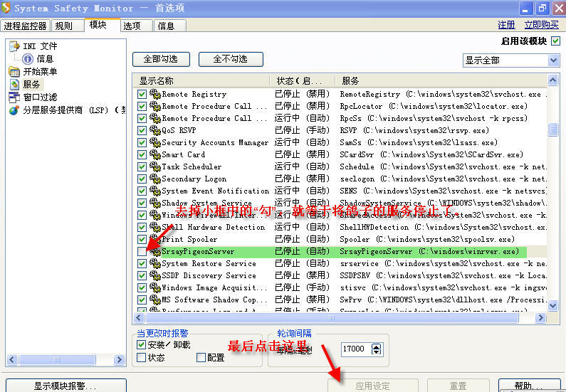The height and width of the screenshot is (392, 566).
Task: Click the left tree scroll-right arrow
Action: point(119,359)
